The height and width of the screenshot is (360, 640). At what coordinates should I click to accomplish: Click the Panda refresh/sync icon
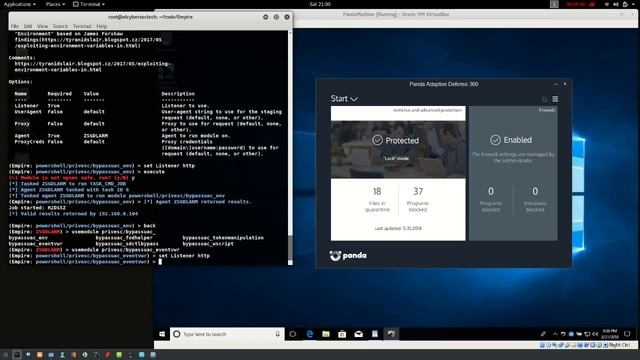pos(544,99)
